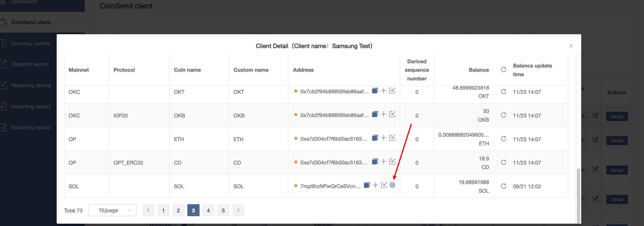This screenshot has width=644, height=226.
Task: Click the chip icon in the SOL row
Action: [x=392, y=185]
